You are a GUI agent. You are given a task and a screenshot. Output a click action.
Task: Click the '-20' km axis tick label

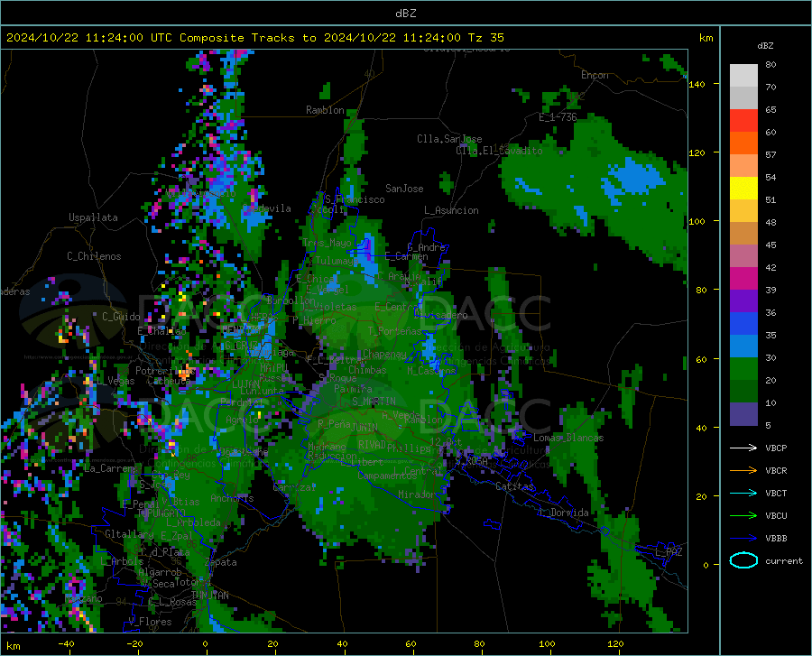pos(134,644)
